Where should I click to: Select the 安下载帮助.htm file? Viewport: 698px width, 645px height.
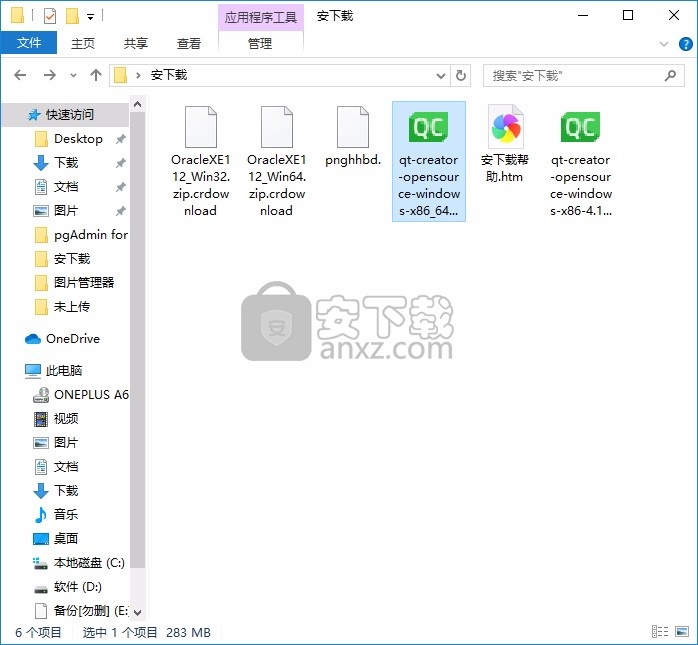(x=505, y=144)
